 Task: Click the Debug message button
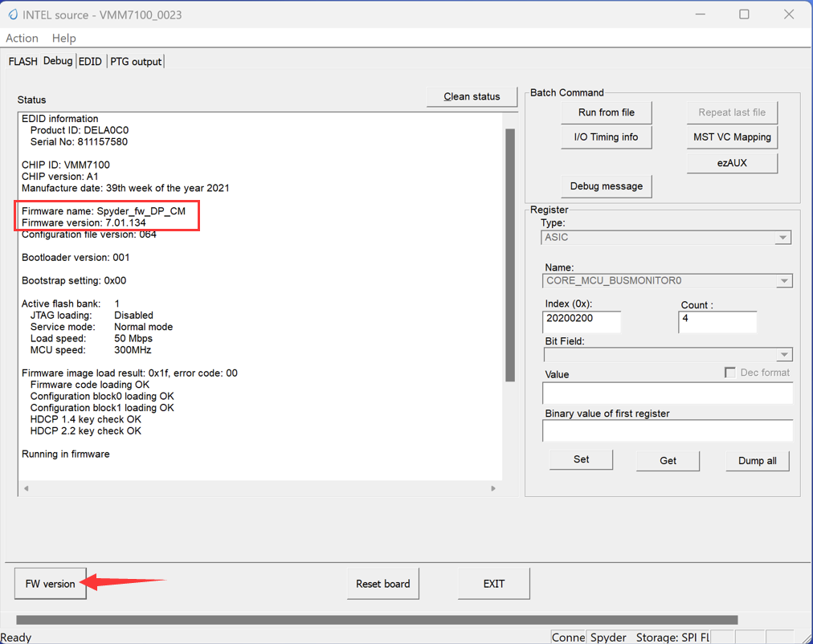tap(606, 186)
